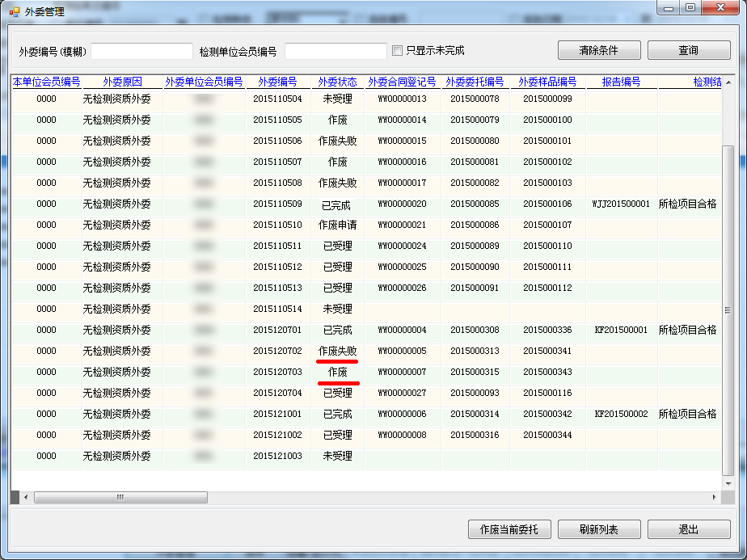Sort by 外委合同登记号 column header
747x560 pixels.
click(402, 82)
